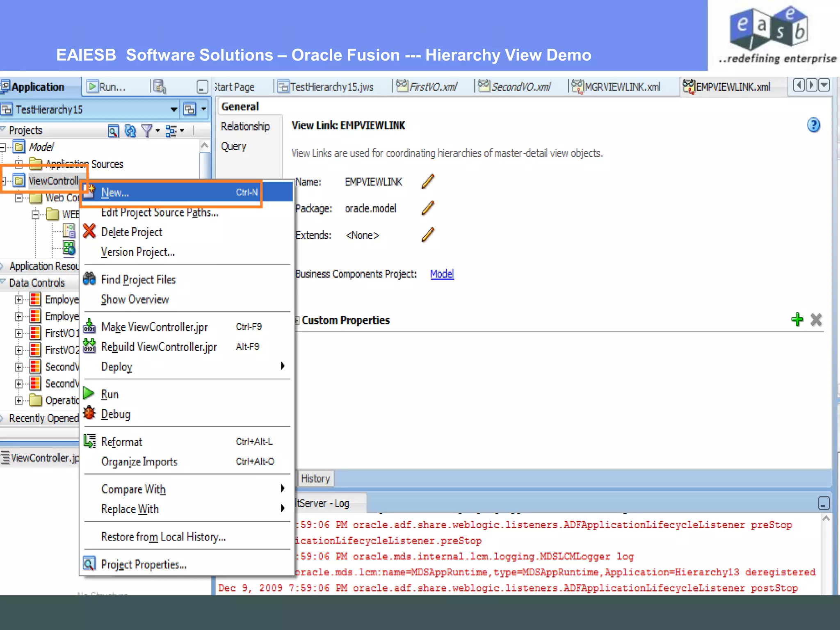Screen dimensions: 840x630
Task: Collapse Custom Properties section
Action: (297, 320)
